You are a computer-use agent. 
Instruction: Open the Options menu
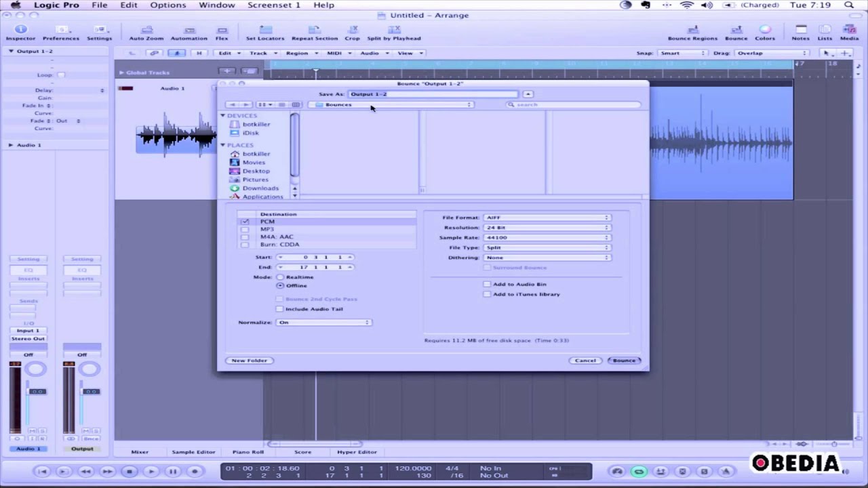click(168, 5)
